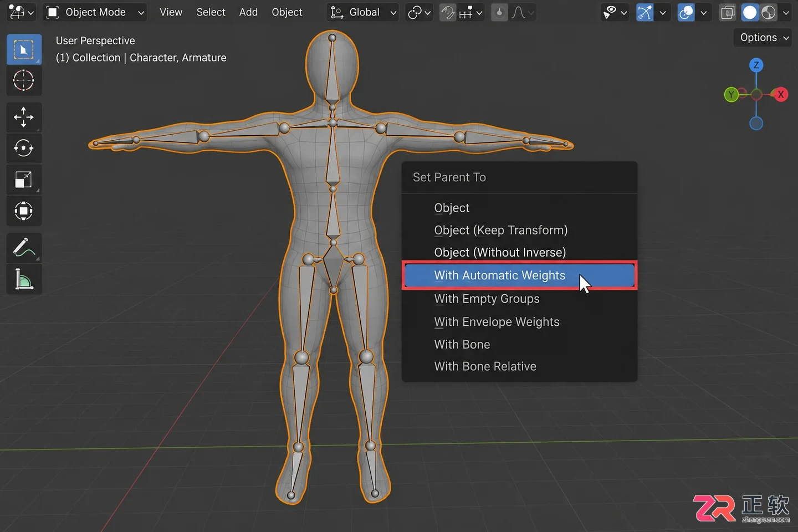Open the gizmo options arrow
Image resolution: width=798 pixels, height=532 pixels.
[x=662, y=12]
